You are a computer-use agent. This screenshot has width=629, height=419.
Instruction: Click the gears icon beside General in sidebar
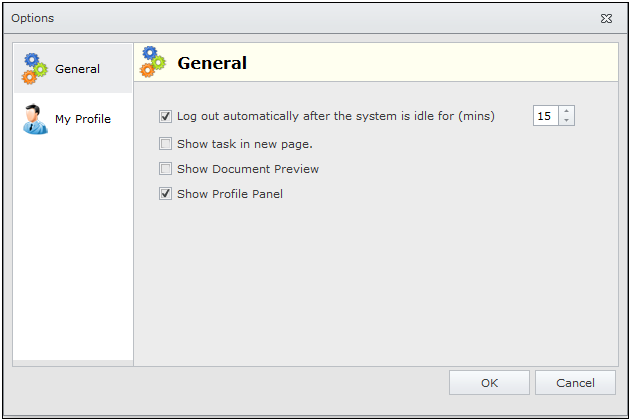tap(35, 69)
